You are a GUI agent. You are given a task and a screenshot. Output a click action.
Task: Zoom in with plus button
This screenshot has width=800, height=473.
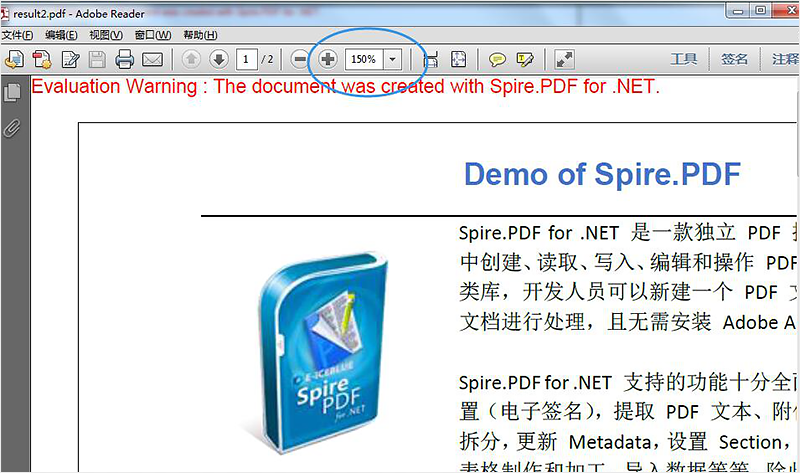[328, 60]
